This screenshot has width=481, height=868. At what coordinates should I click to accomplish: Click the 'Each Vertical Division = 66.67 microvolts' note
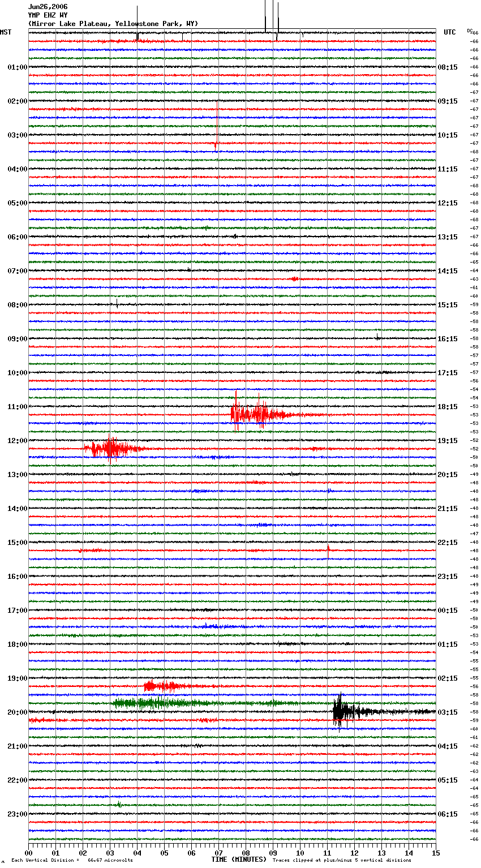point(72,861)
